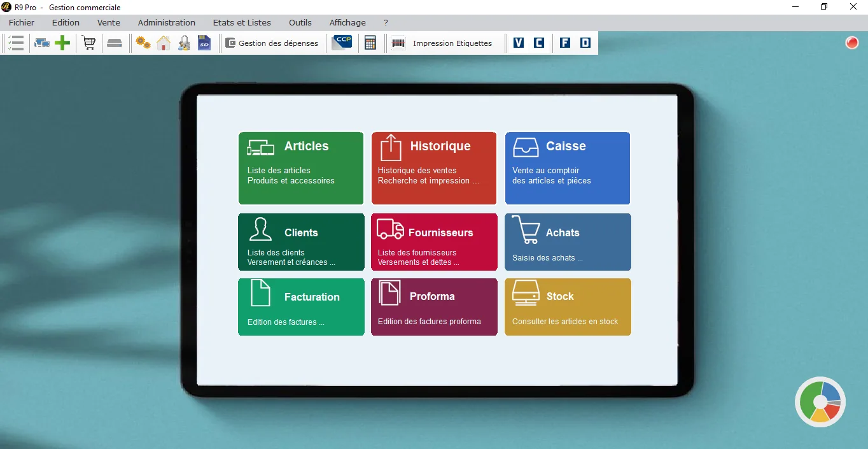Open the Vente menu
868x449 pixels.
(109, 22)
